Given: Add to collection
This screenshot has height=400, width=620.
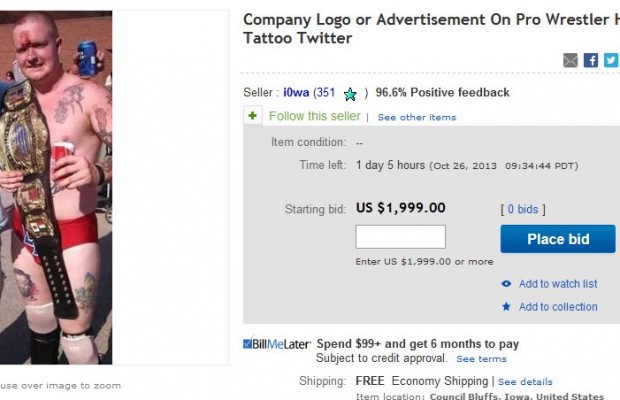Looking at the screenshot, I should point(558,307).
